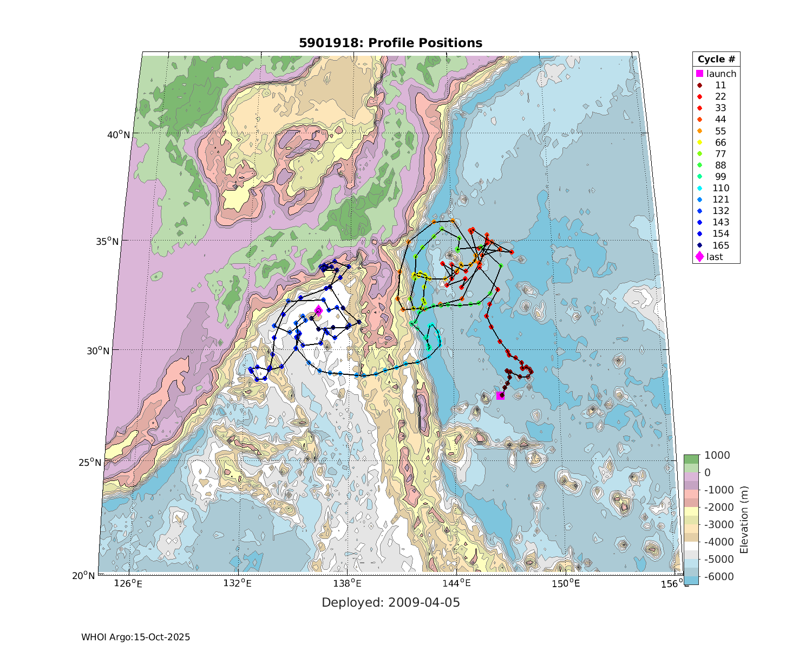Click the deep blue -6000 m colorbar band

[x=691, y=580]
